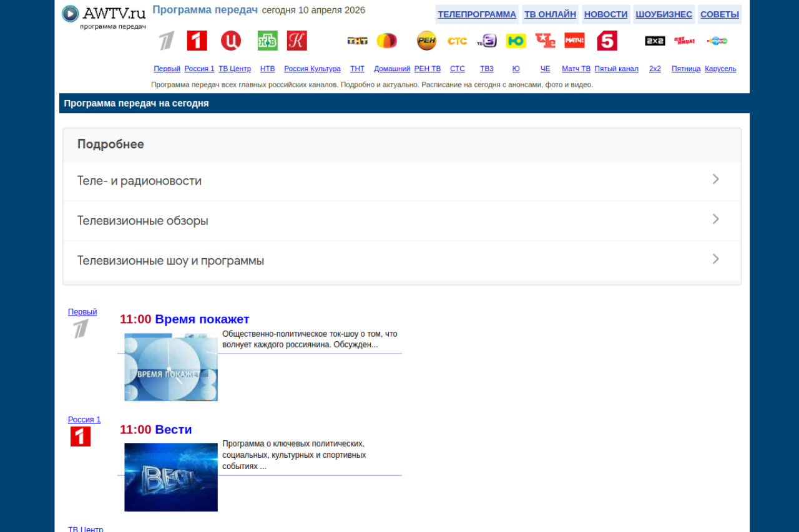The width and height of the screenshot is (799, 532).
Task: Select the NTV channel icon
Action: tap(267, 41)
